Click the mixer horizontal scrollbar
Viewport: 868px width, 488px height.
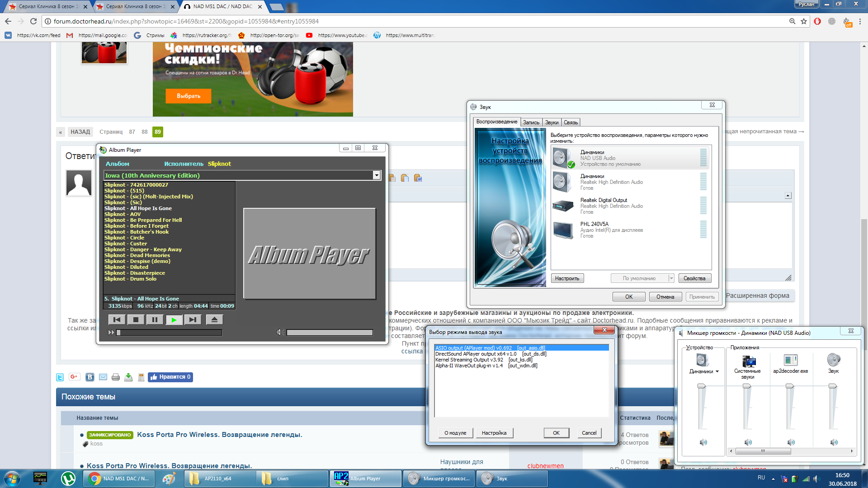pyautogui.click(x=791, y=451)
